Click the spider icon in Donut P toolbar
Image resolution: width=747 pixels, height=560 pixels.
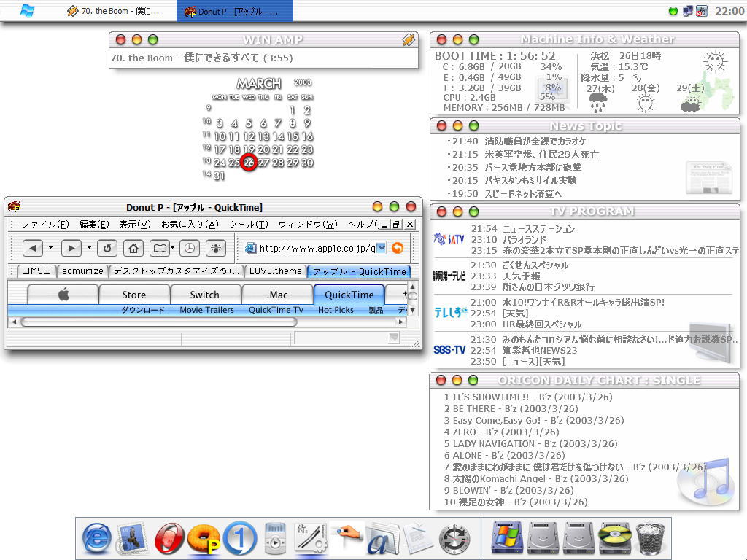point(216,248)
